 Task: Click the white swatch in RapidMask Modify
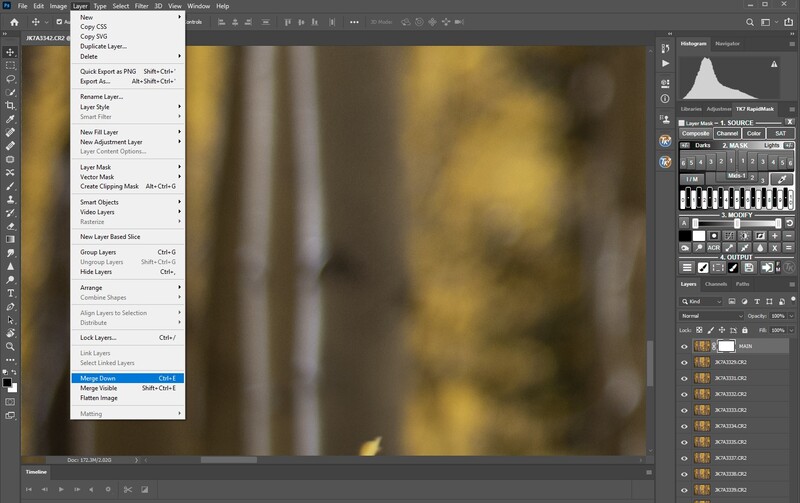coord(699,236)
